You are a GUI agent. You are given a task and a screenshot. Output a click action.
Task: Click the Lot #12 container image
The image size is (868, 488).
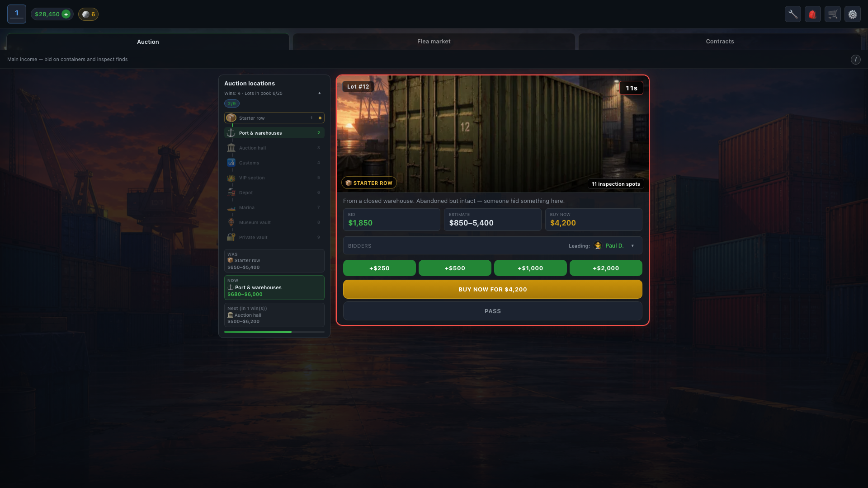pos(493,134)
